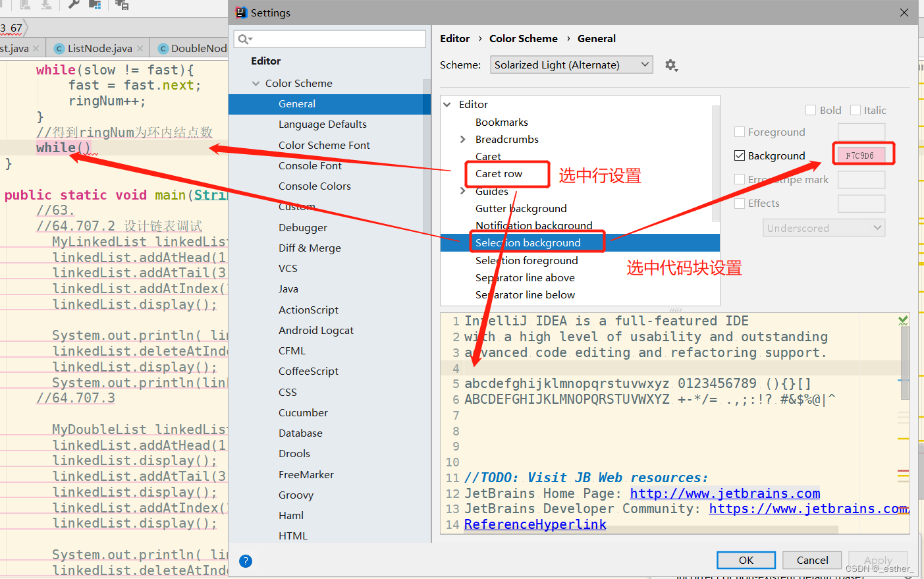
Task: Switch to the ListNode.java tab
Action: (x=99, y=49)
